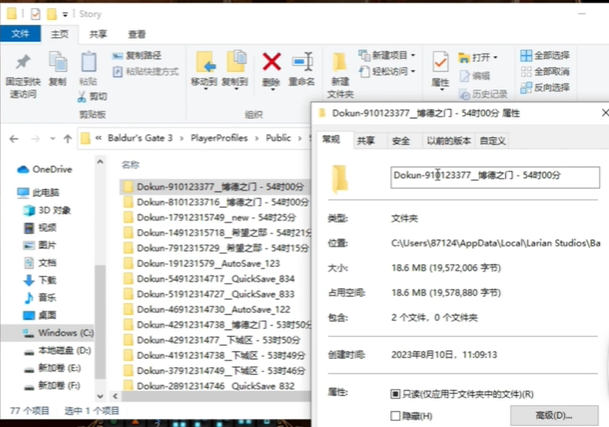The width and height of the screenshot is (609, 427).
Task: Click the Edit (编辑) ribbon item
Action: point(475,76)
